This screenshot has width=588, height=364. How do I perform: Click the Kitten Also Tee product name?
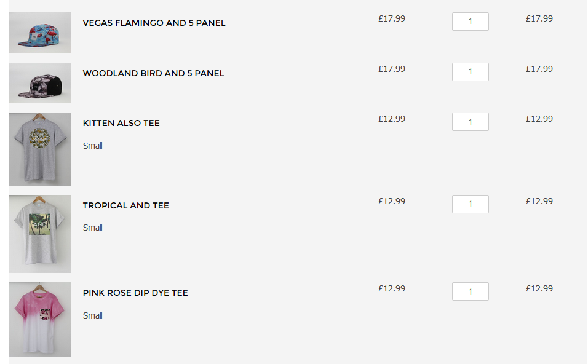(x=121, y=123)
